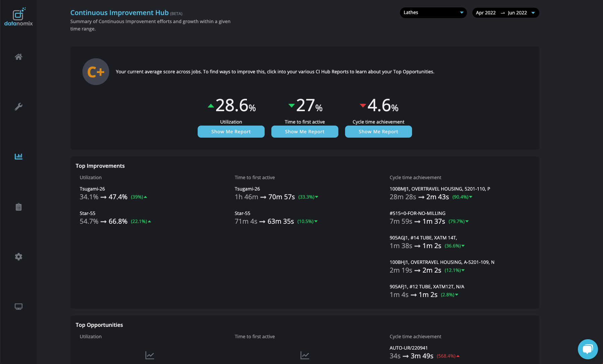
Task: Open the Lathes machine group dropdown
Action: click(x=433, y=12)
